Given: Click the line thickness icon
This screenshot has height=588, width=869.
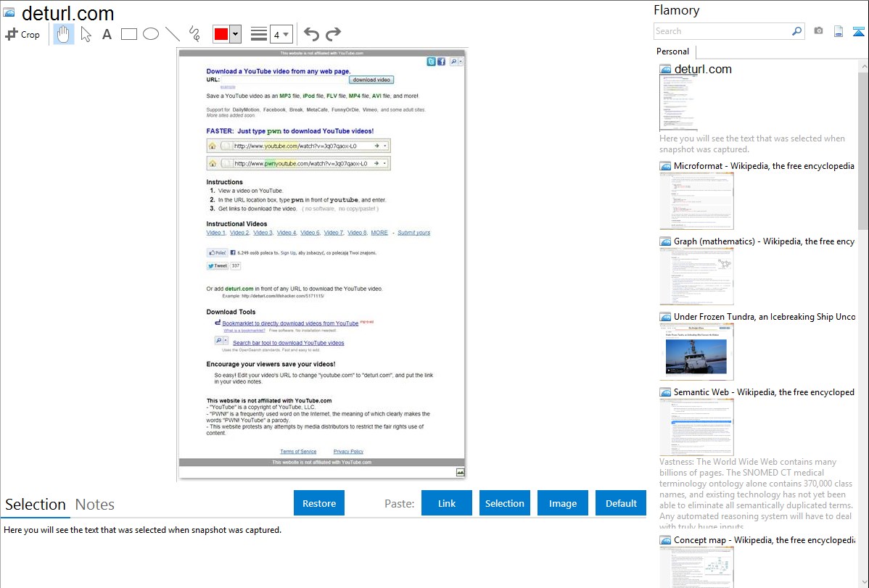Looking at the screenshot, I should tap(258, 34).
